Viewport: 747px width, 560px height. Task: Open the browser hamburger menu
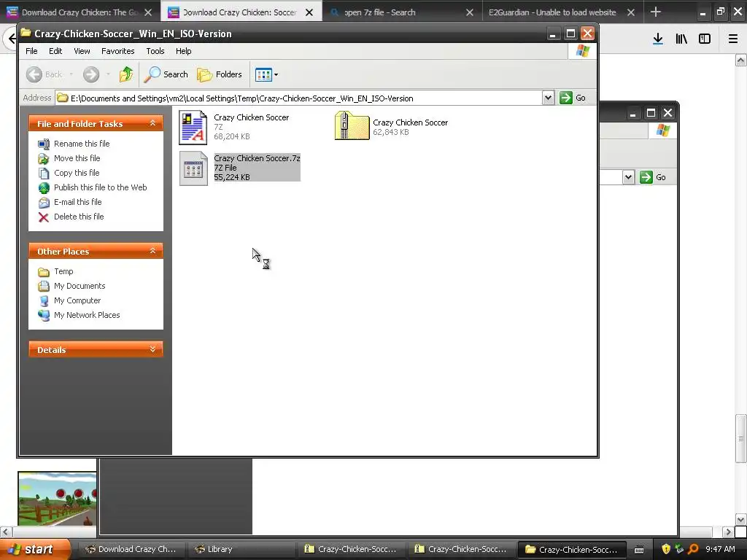tap(733, 39)
